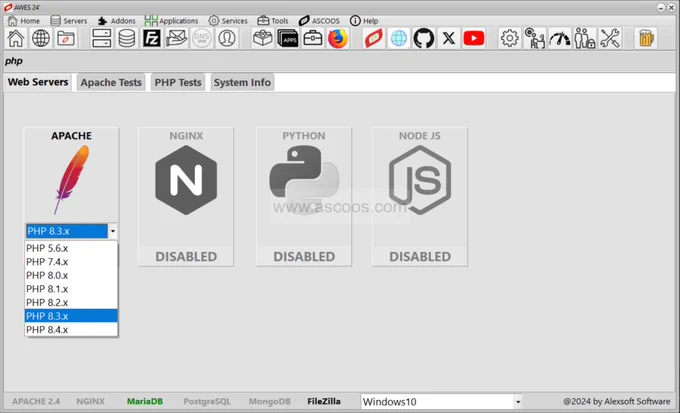Open the APPS toolbar icon

[x=288, y=38]
